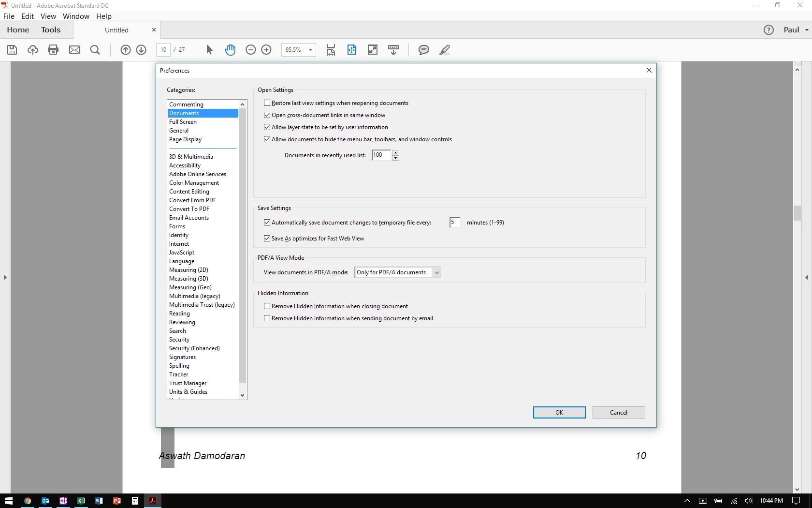The width and height of the screenshot is (812, 508).
Task: Click the scrolling page display icon
Action: [331, 50]
